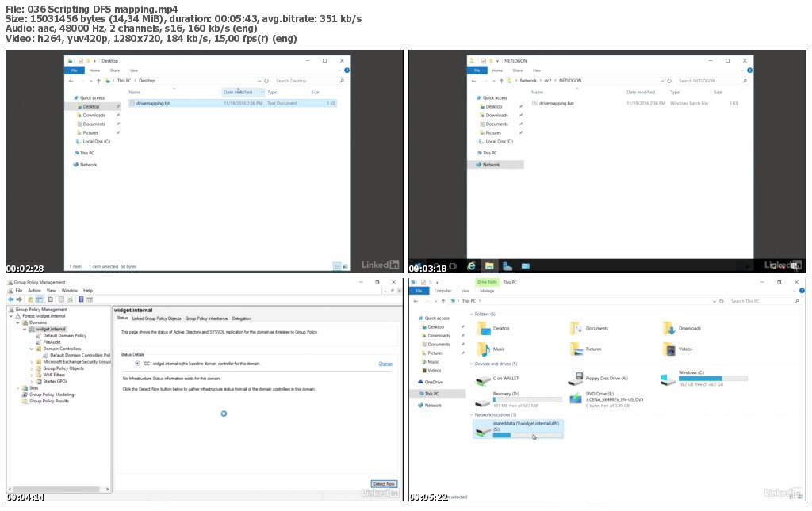This screenshot has height=511, width=812.
Task: Click back arrow in Desktop explorer window
Action: pos(71,81)
